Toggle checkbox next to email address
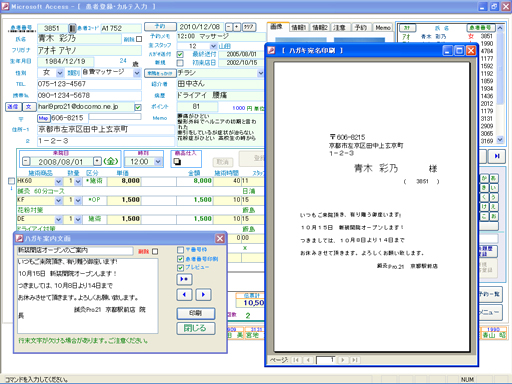Viewport: 512px width, 384px height. click(138, 107)
